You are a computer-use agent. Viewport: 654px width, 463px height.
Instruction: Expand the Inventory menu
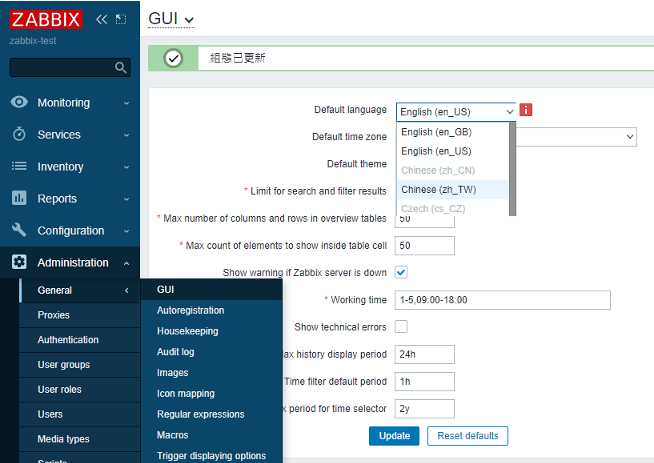[x=70, y=166]
